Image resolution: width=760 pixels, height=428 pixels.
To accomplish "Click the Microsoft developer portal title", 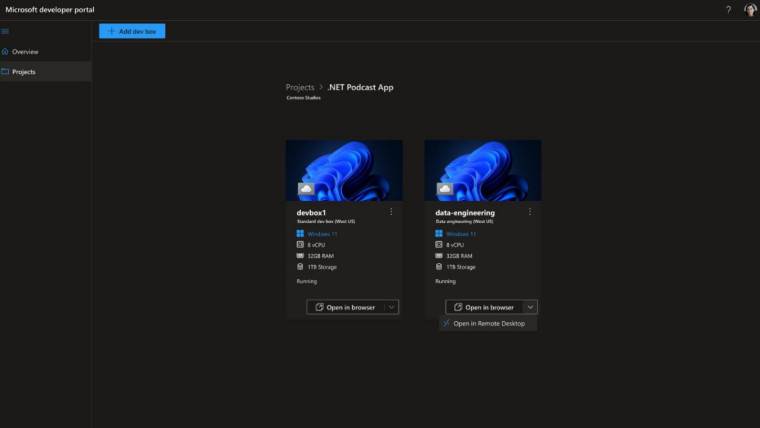I will [x=50, y=10].
